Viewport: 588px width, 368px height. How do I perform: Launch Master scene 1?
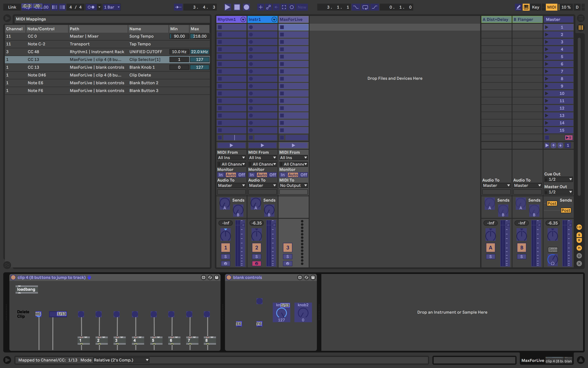click(559, 27)
